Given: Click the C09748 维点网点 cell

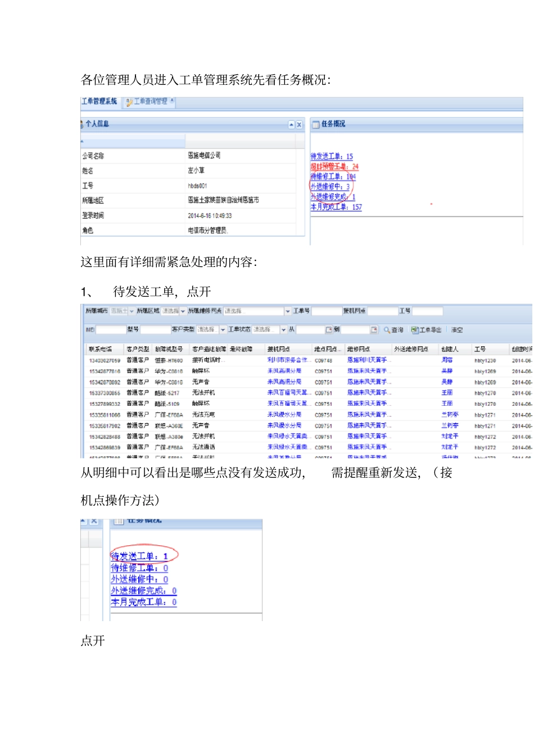Looking at the screenshot, I should tap(323, 361).
